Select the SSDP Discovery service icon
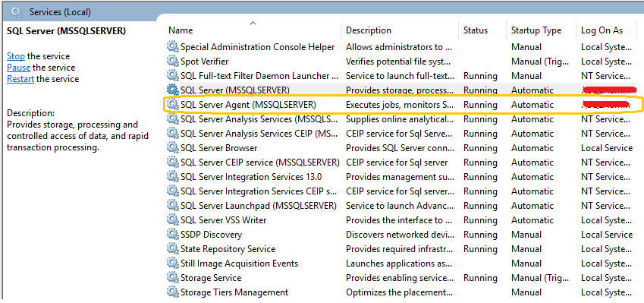The image size is (644, 303). click(x=172, y=235)
